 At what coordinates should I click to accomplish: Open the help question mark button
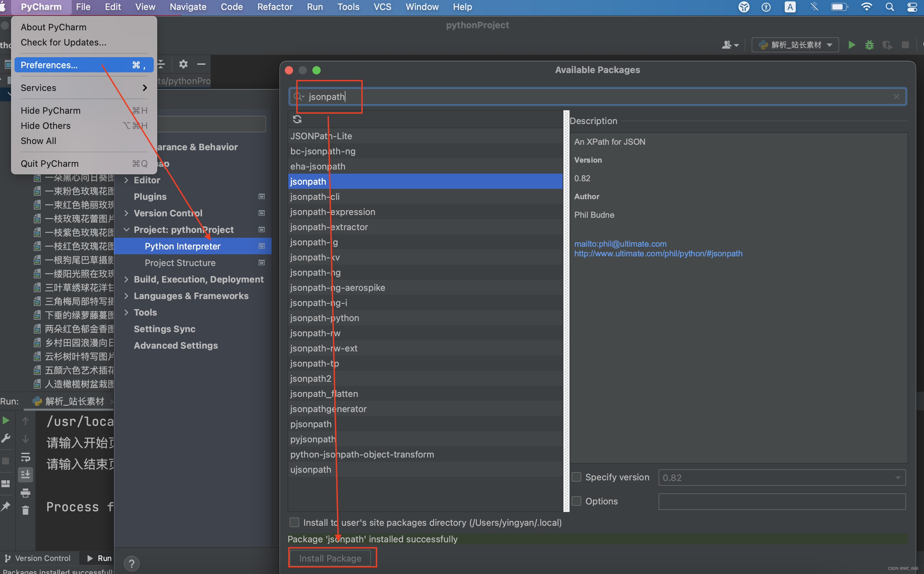pyautogui.click(x=131, y=563)
